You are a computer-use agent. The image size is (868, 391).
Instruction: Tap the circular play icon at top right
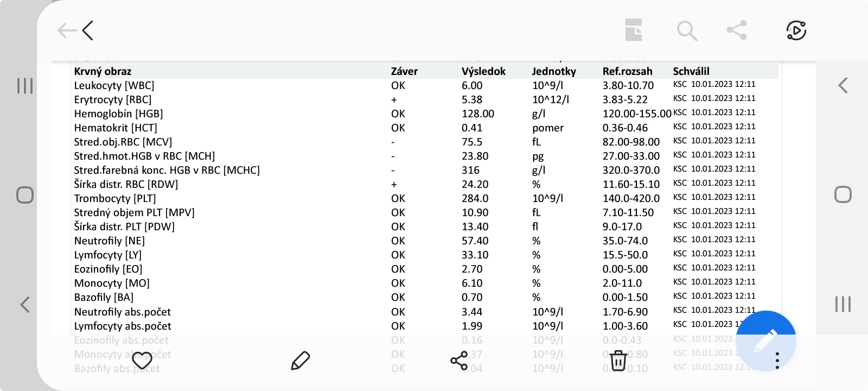pyautogui.click(x=796, y=30)
